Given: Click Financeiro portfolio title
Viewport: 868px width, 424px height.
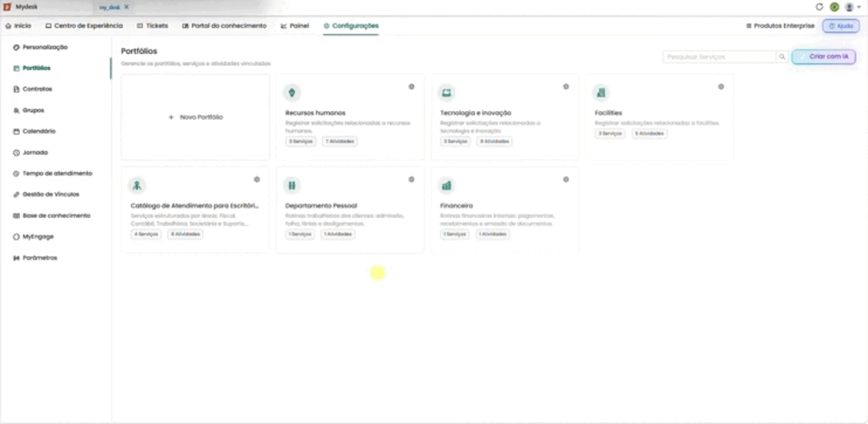Looking at the screenshot, I should click(x=457, y=206).
